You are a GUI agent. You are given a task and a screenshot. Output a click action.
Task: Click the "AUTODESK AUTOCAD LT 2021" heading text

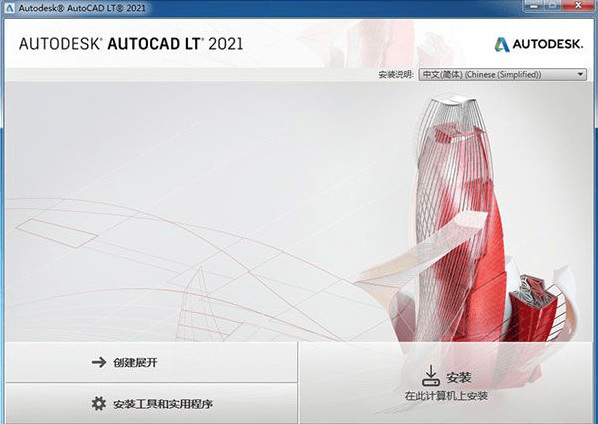[x=131, y=44]
